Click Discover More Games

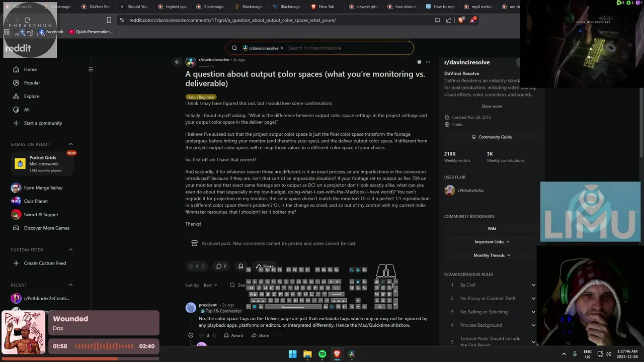46,228
